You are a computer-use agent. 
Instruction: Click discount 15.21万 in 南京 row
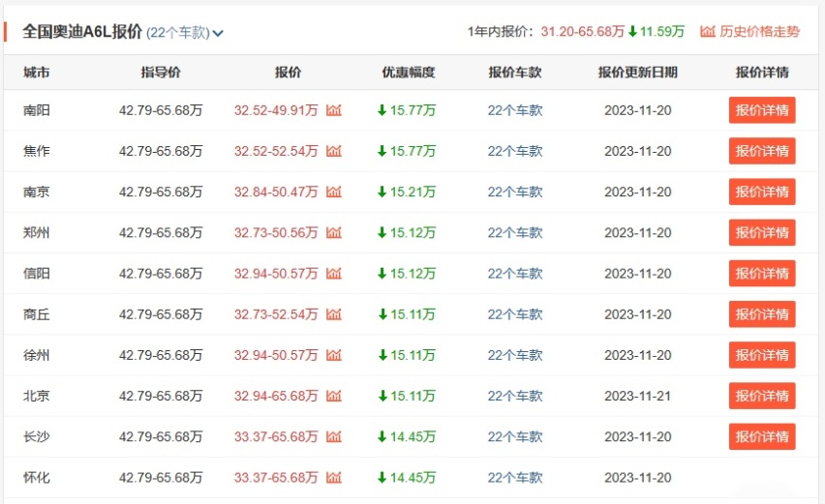pyautogui.click(x=407, y=192)
